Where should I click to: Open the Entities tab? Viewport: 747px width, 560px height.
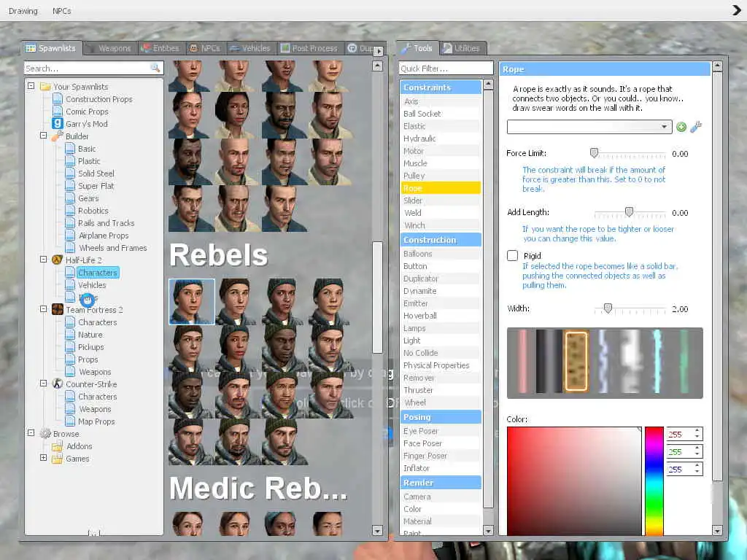[161, 48]
